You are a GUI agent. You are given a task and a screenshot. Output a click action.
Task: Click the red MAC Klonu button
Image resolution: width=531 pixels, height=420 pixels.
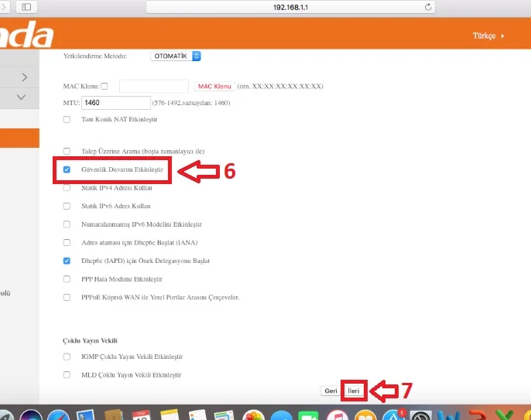pyautogui.click(x=214, y=87)
